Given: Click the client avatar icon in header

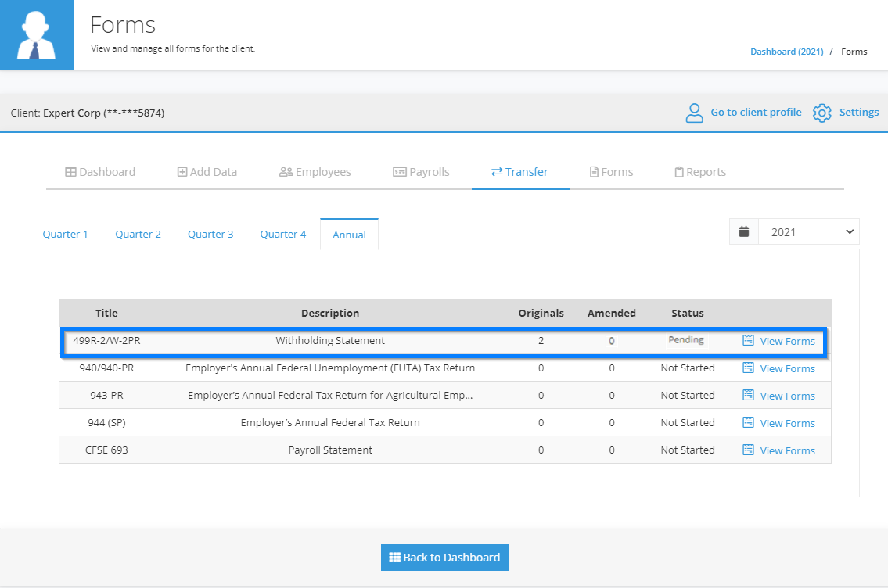Looking at the screenshot, I should pyautogui.click(x=37, y=35).
